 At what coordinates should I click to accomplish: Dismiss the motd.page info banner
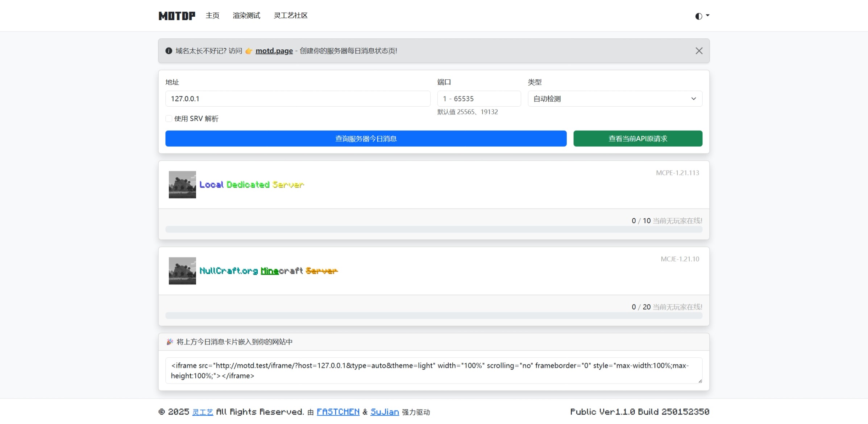[699, 51]
